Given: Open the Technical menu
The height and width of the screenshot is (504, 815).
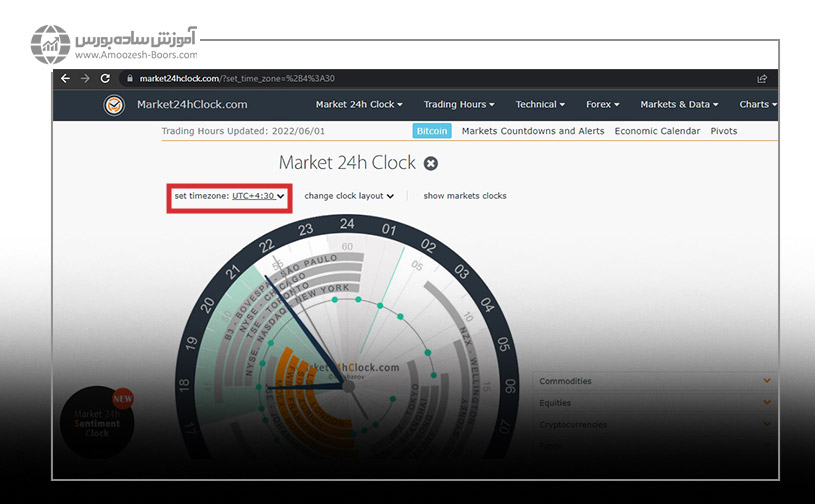Looking at the screenshot, I should tap(540, 104).
